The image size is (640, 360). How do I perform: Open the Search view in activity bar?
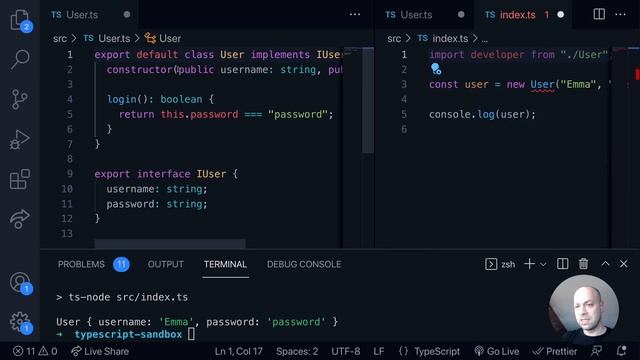20,60
